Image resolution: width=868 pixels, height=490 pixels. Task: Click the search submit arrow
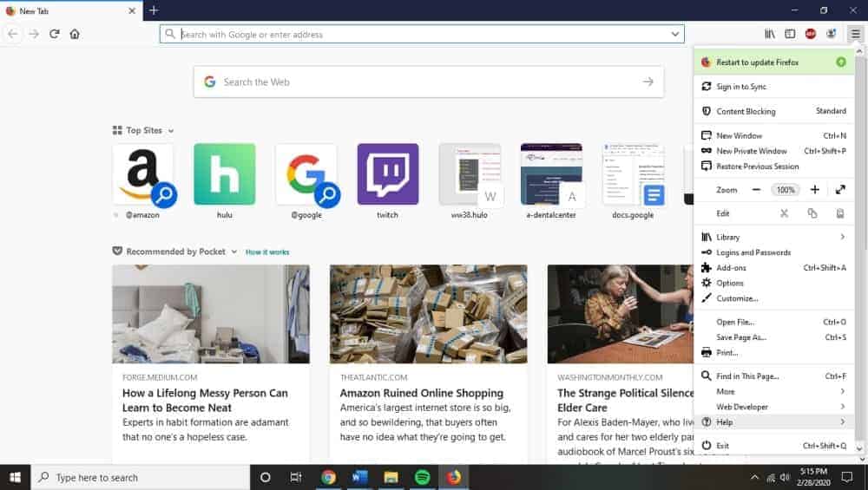pyautogui.click(x=648, y=82)
